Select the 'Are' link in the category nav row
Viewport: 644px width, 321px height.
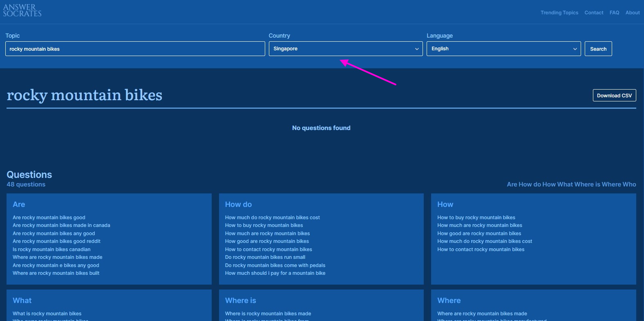pyautogui.click(x=512, y=184)
